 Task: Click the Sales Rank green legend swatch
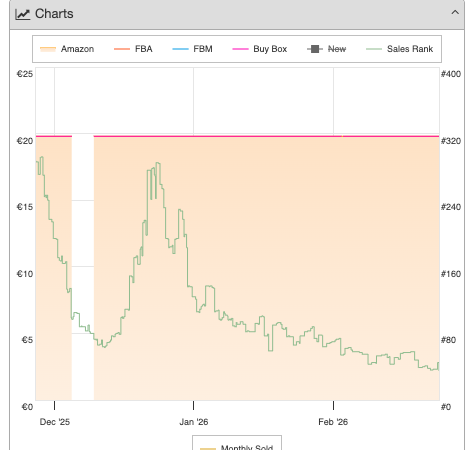point(374,49)
